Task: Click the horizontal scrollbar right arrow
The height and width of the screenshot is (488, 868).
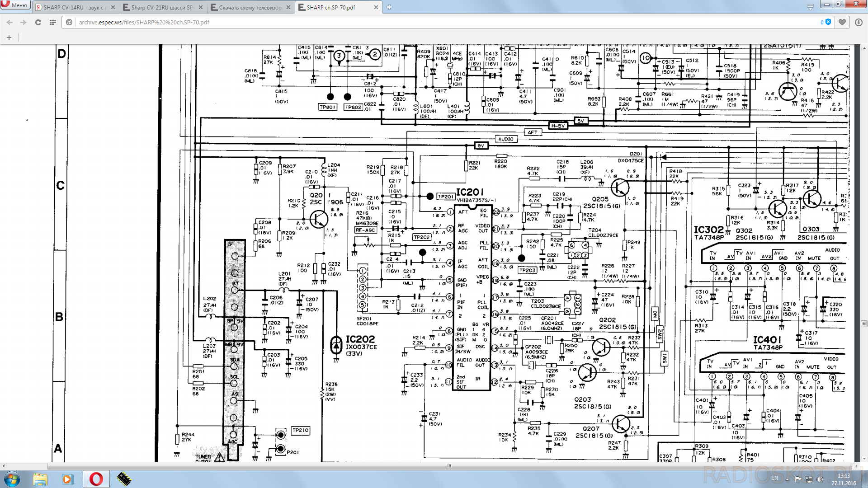Action: pyautogui.click(x=856, y=466)
